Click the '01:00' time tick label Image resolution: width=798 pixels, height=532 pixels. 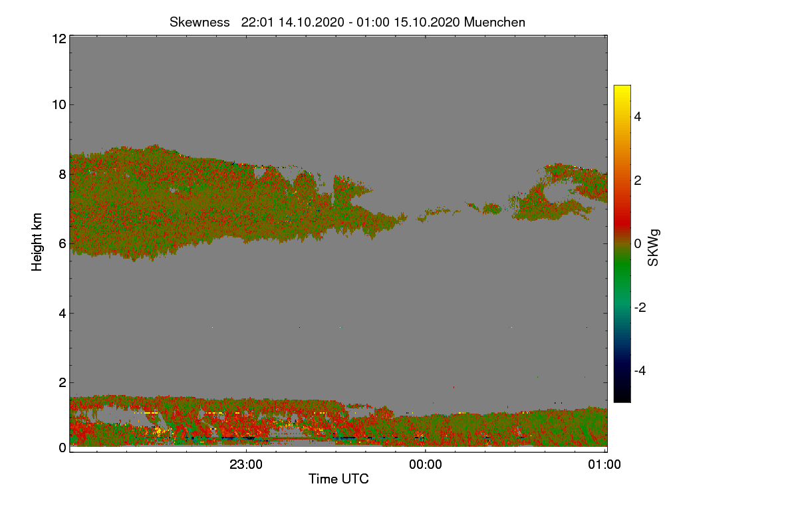(x=605, y=465)
